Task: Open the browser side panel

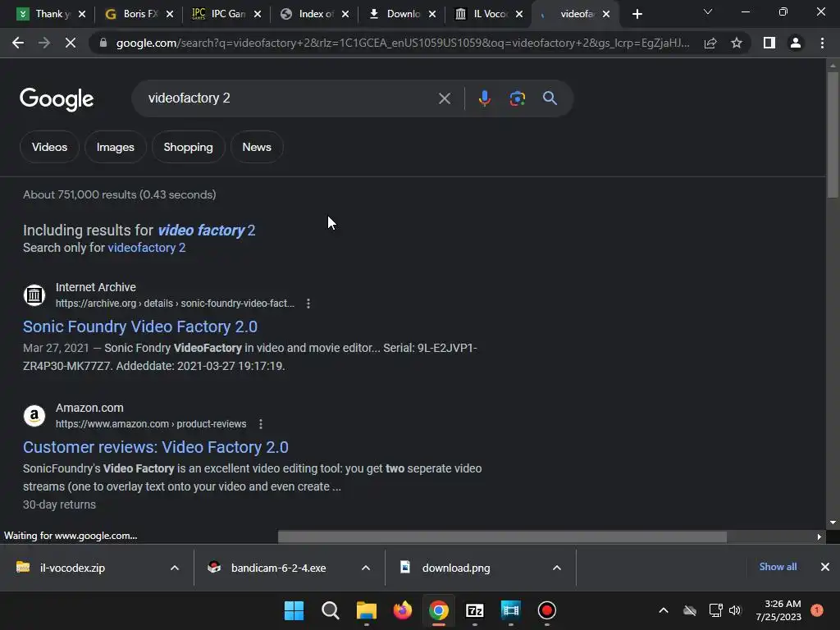Action: point(769,43)
